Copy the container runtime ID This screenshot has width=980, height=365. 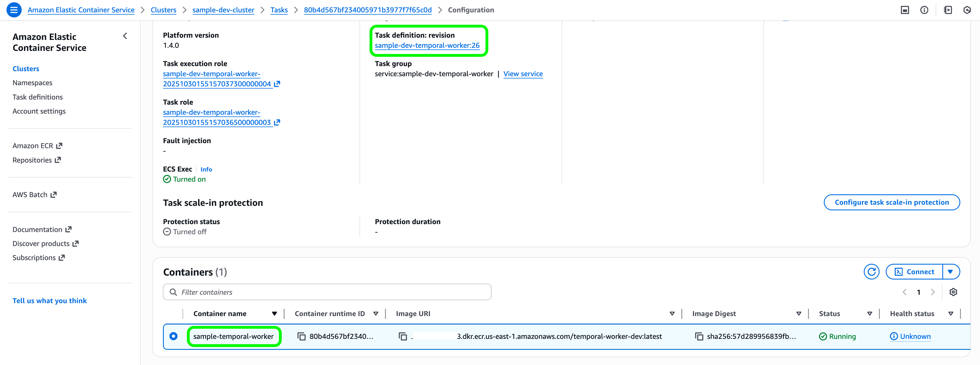click(301, 337)
